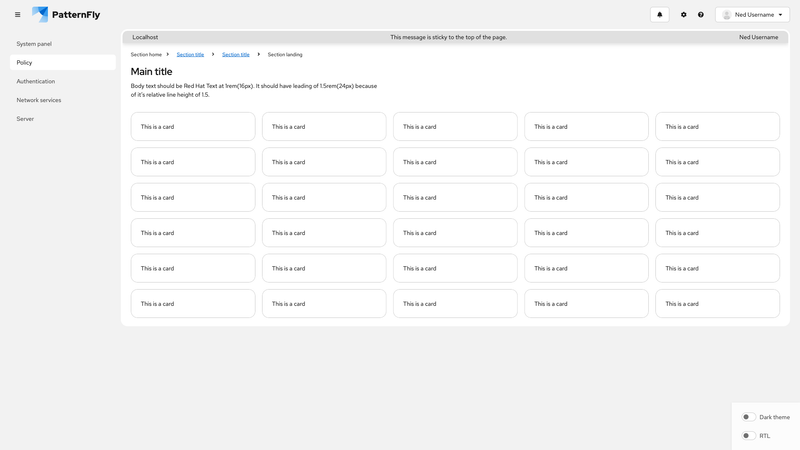Open Server nav item
Image resolution: width=800 pixels, height=450 pixels.
[x=63, y=119]
